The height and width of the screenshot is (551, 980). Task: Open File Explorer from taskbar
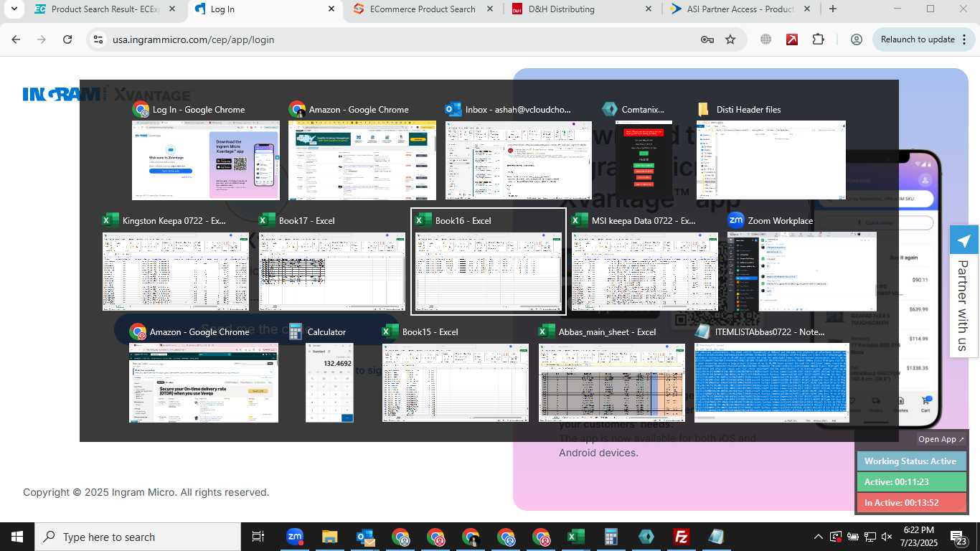pos(329,537)
